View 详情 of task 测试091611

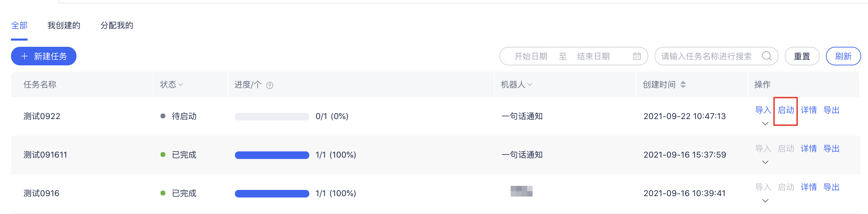(808, 149)
